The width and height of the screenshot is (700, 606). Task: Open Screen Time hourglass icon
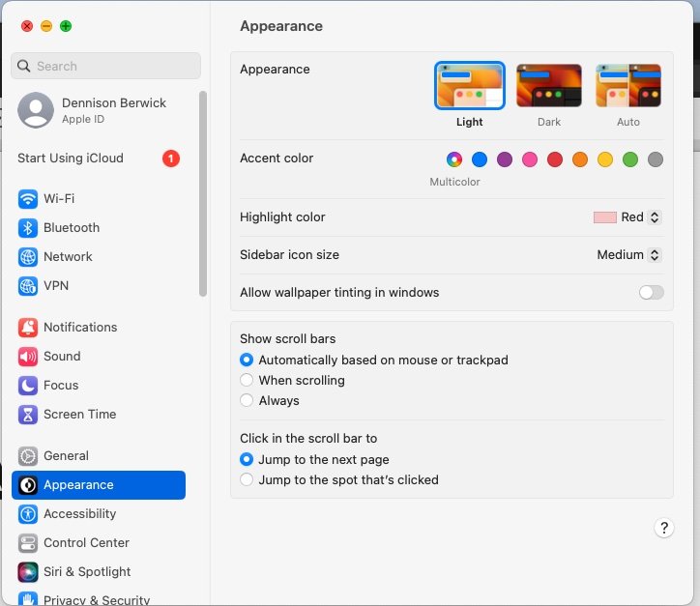28,414
